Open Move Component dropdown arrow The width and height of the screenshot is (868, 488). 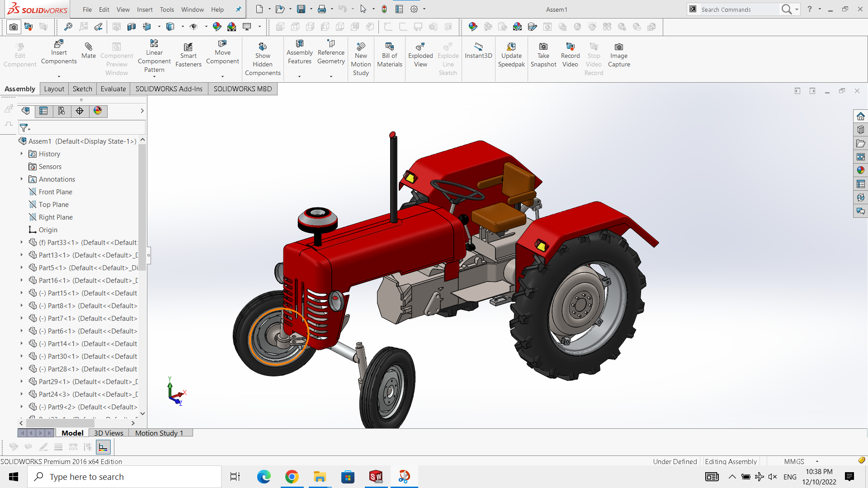click(222, 76)
